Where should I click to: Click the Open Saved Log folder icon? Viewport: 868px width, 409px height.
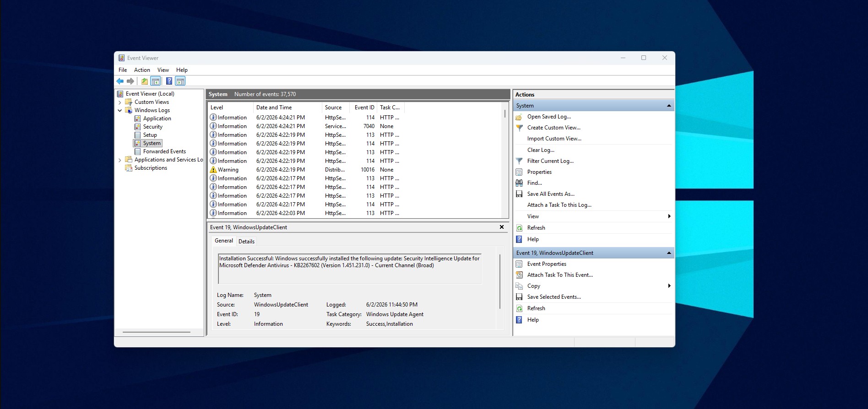519,117
